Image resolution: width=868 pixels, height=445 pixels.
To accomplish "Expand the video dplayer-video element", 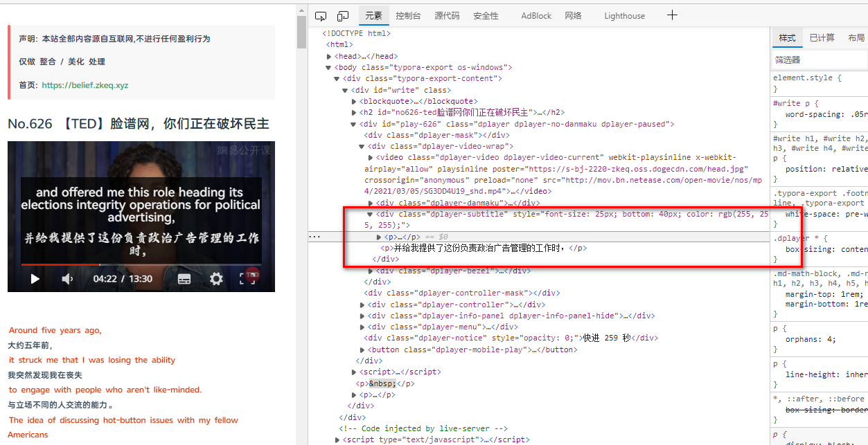I will tap(371, 158).
